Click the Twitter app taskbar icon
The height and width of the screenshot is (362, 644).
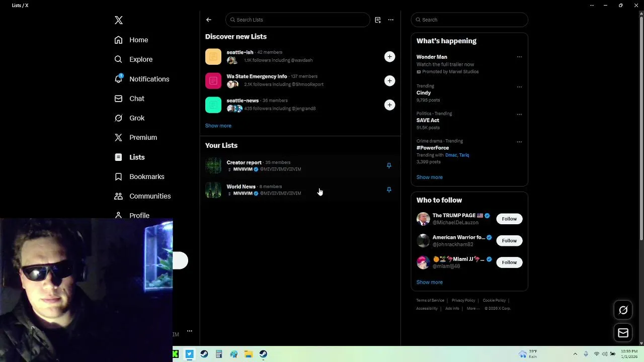189,354
